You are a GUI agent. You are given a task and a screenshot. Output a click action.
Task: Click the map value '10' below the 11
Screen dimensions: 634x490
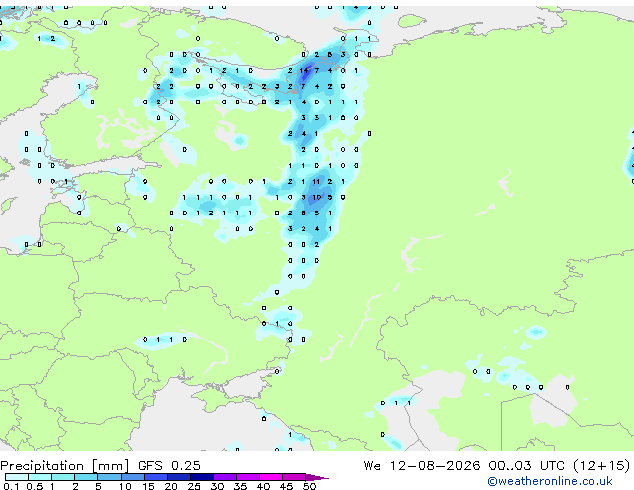[x=317, y=197]
